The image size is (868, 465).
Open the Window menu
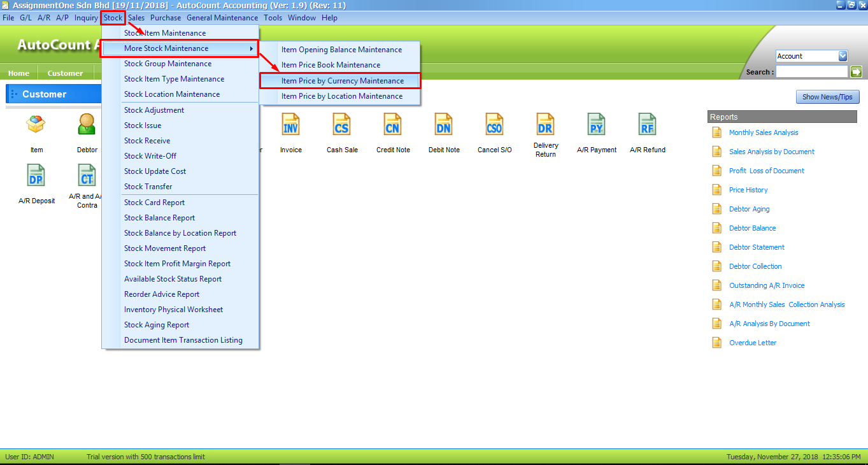point(302,18)
